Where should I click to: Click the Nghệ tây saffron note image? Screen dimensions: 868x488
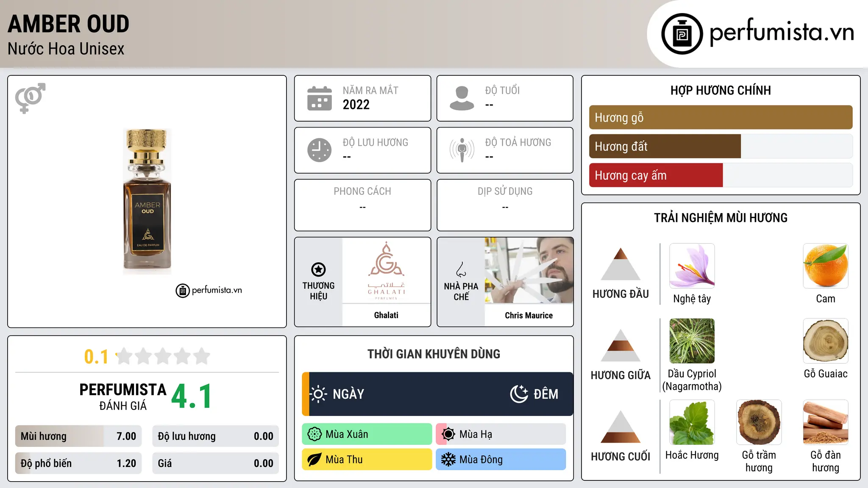692,266
